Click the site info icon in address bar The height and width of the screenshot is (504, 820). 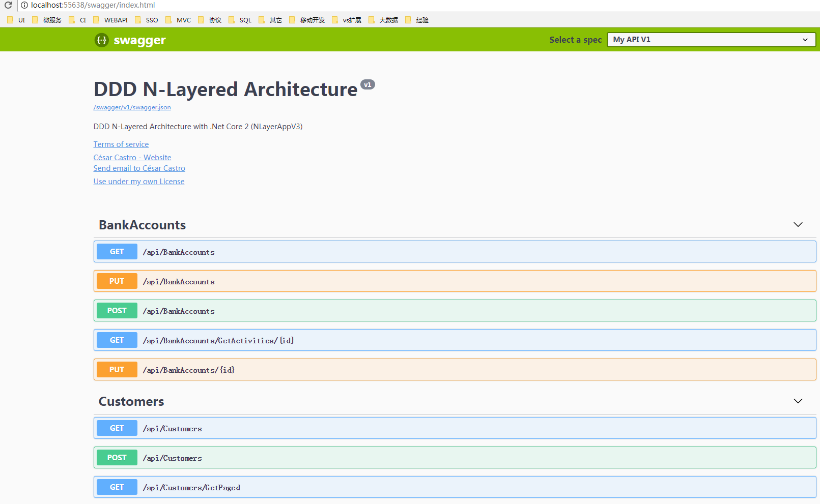[24, 5]
